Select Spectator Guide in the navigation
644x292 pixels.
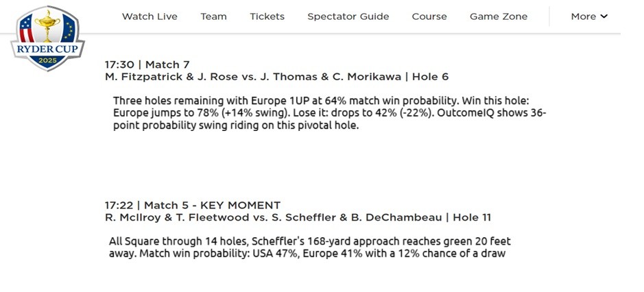click(x=348, y=16)
